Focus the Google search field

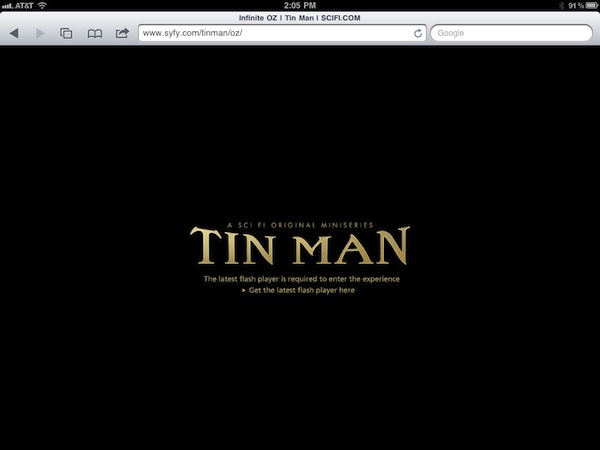pos(512,33)
